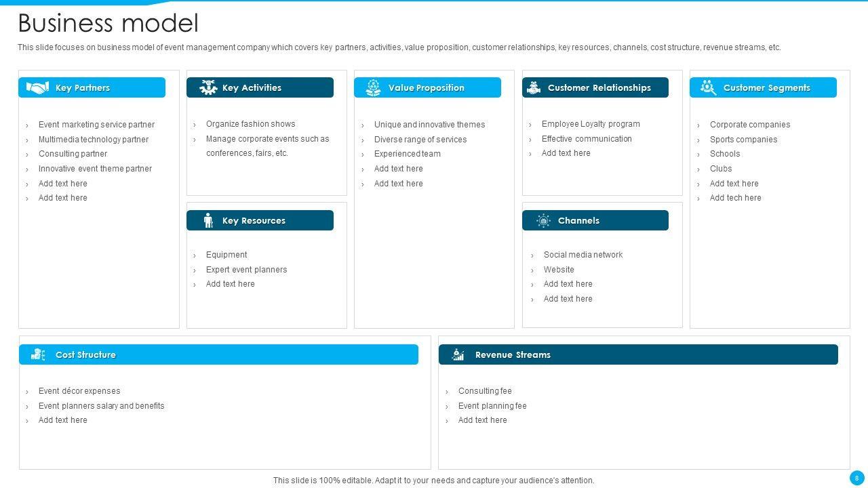Image resolution: width=868 pixels, height=488 pixels.
Task: Click the "Key Resources" header label
Action: click(254, 220)
